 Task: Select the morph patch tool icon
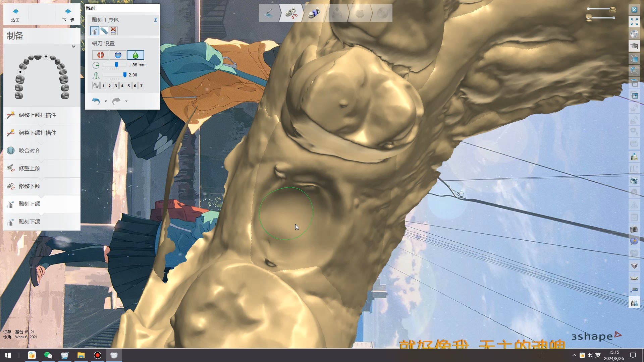click(x=104, y=31)
